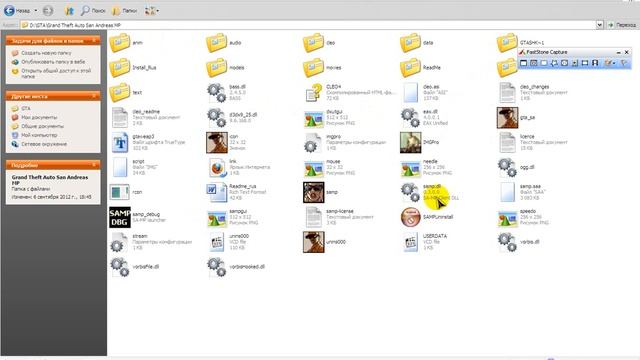Select the data folder
Image resolution: width=640 pixels, height=360 pixels.
pyautogui.click(x=410, y=43)
